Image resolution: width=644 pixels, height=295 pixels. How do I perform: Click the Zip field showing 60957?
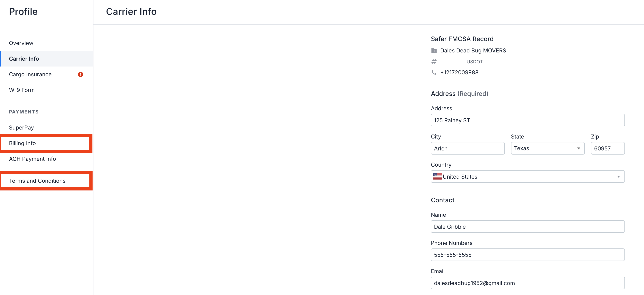607,148
